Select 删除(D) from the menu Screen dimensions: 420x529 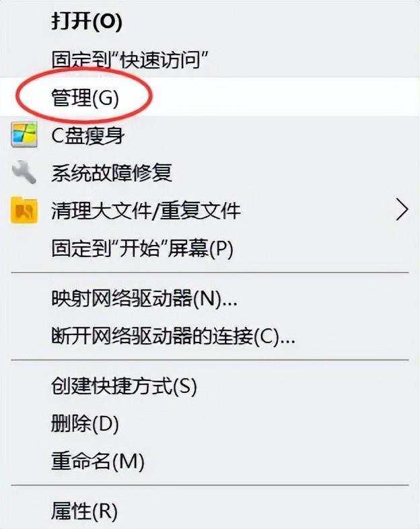coord(210,424)
